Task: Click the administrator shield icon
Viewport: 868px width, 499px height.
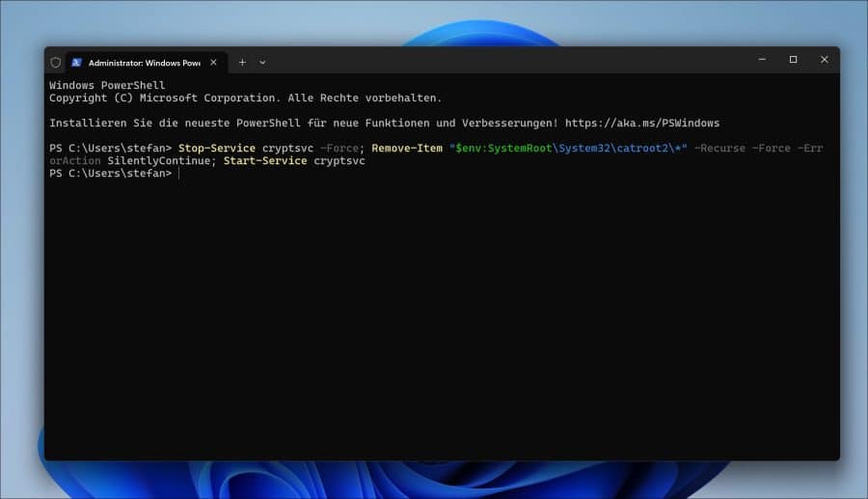Action: 56,62
